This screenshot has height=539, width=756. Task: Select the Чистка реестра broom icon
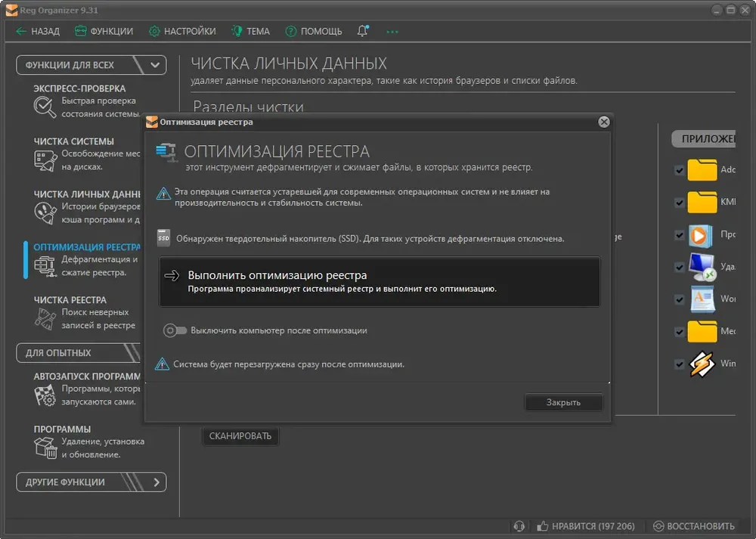[x=45, y=319]
